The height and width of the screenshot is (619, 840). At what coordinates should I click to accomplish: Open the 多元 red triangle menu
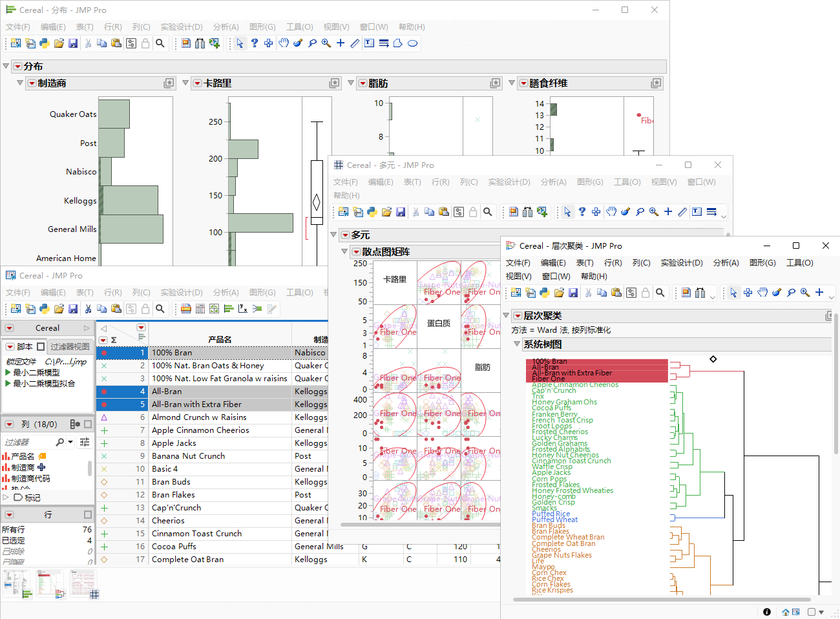(346, 235)
